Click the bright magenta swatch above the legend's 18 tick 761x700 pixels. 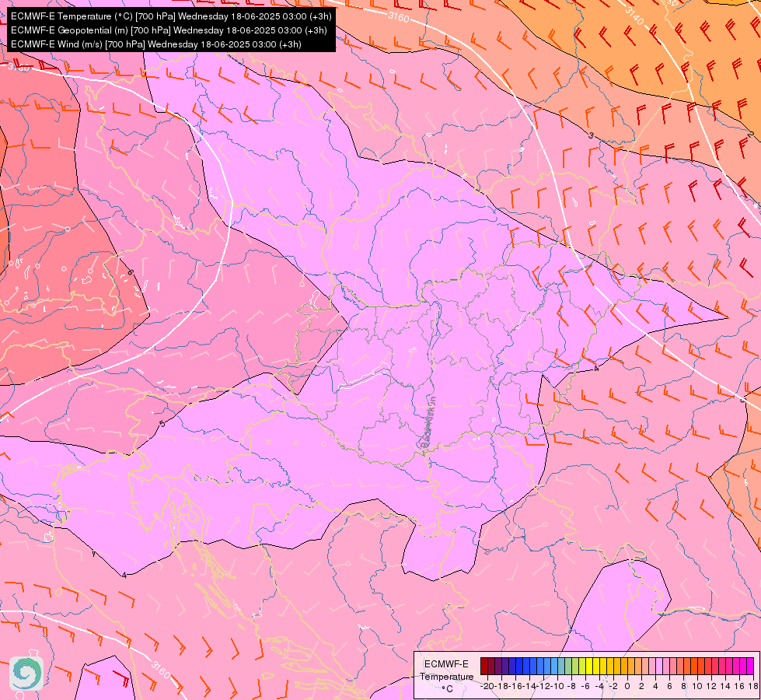pyautogui.click(x=750, y=667)
